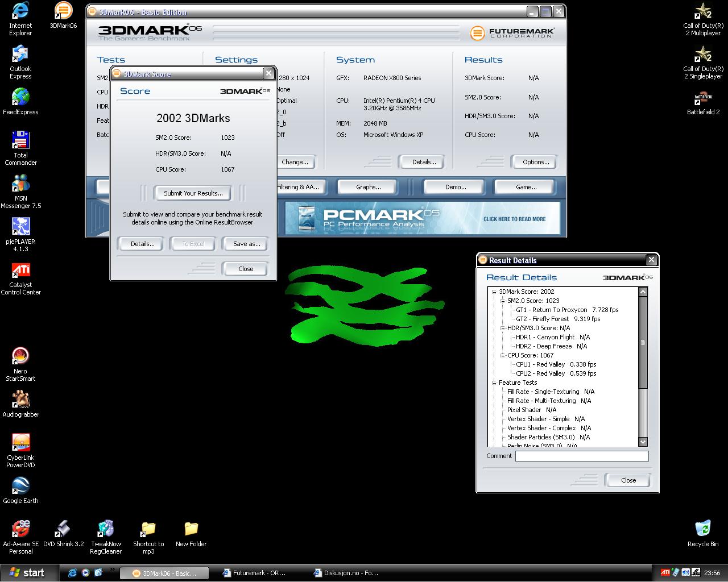This screenshot has height=582, width=728.
Task: Collapse the 3DMark Score: 2002 node
Action: pos(494,292)
